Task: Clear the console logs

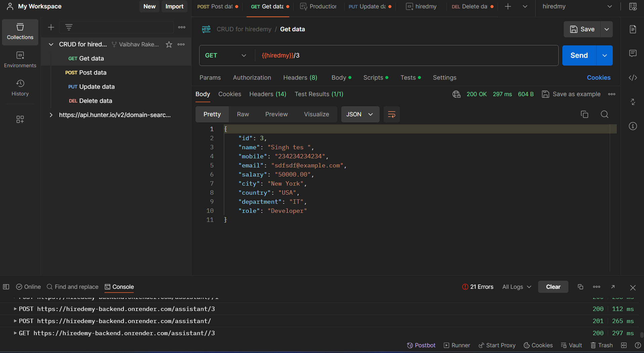Action: click(x=553, y=287)
